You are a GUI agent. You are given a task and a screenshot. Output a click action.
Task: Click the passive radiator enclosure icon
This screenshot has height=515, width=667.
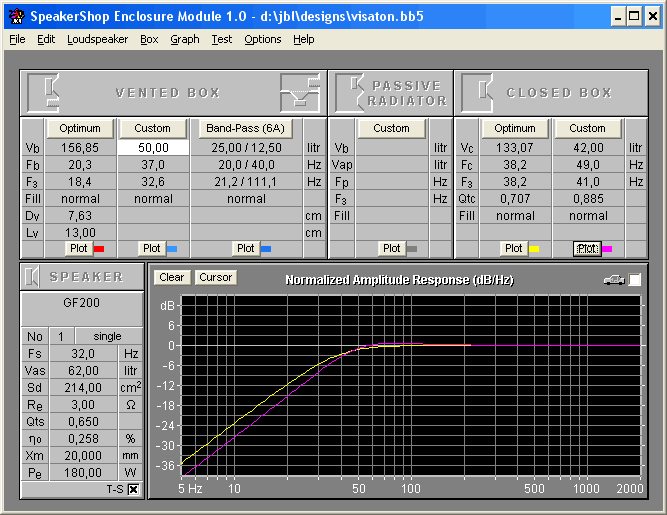point(350,92)
